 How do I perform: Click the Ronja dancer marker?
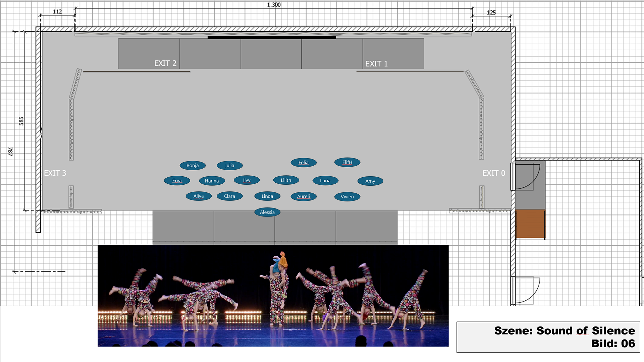click(193, 165)
